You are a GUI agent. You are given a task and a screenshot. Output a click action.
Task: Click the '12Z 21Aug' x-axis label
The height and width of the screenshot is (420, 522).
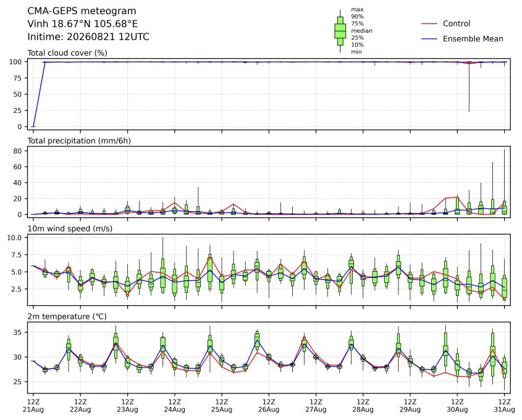click(x=33, y=406)
